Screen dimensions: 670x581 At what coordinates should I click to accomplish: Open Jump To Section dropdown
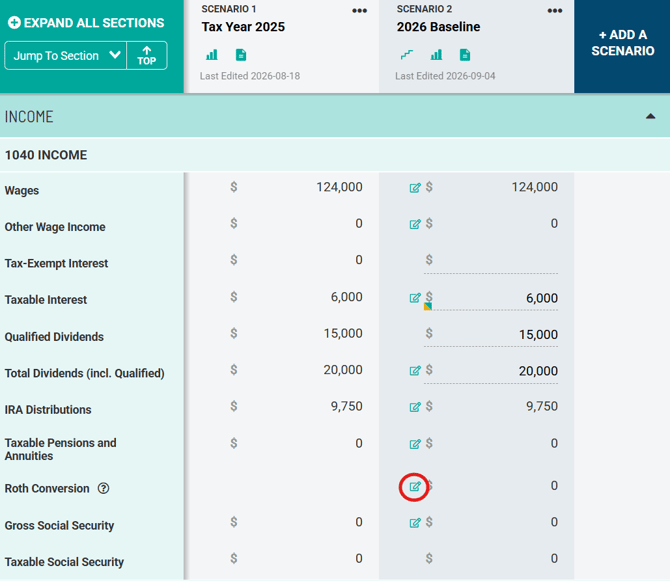pos(65,56)
